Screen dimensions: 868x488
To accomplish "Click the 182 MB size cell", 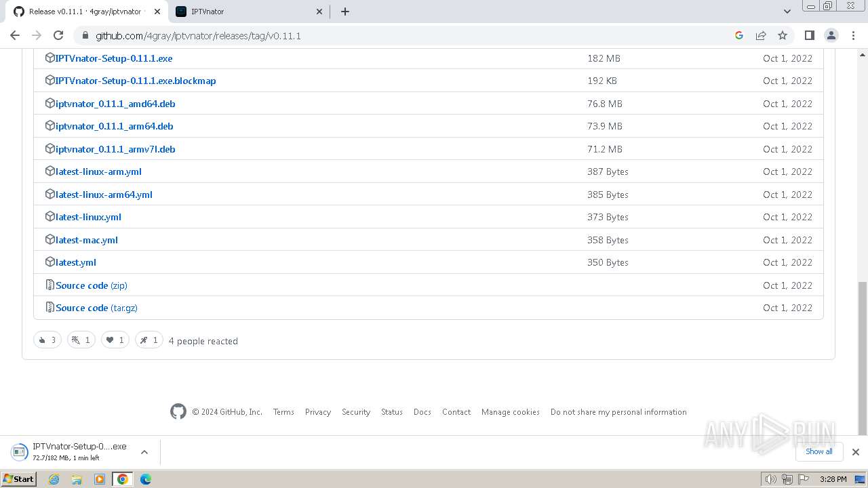I will pyautogui.click(x=604, y=58).
